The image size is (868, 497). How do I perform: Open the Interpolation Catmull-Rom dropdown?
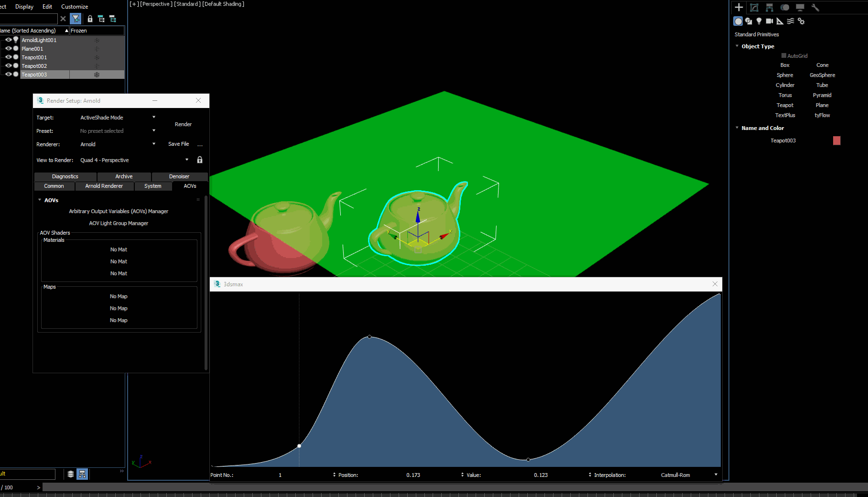click(689, 475)
